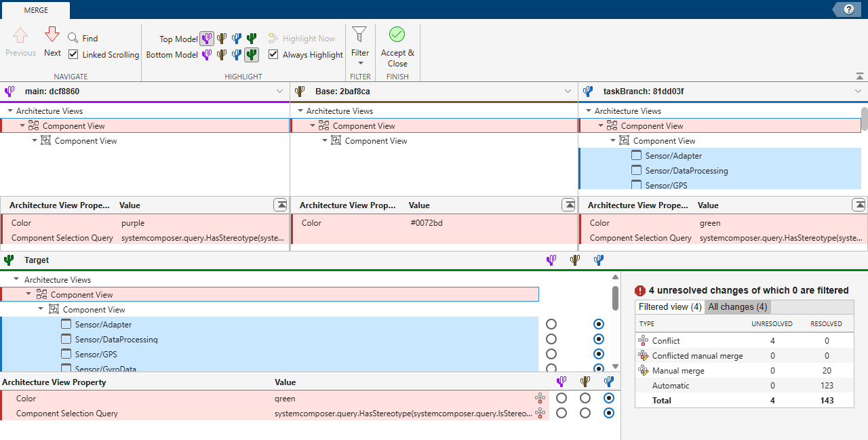
Task: Select Sensor/Adapter in the taskBranch pane
Action: 673,155
